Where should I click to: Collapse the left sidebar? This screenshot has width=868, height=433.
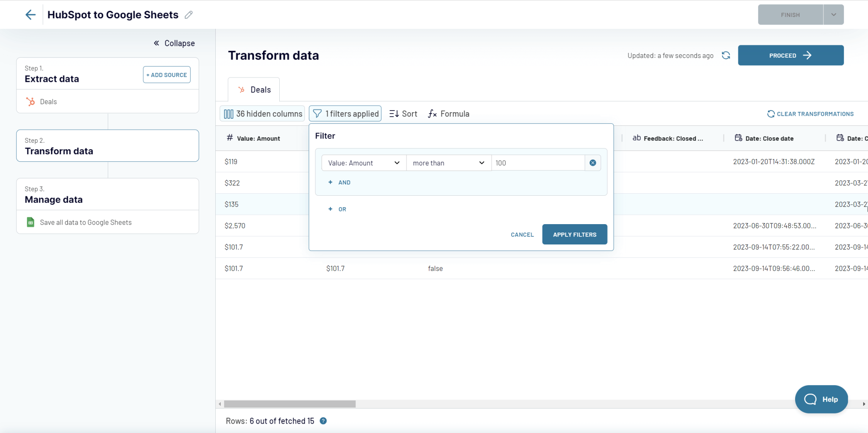(x=174, y=43)
